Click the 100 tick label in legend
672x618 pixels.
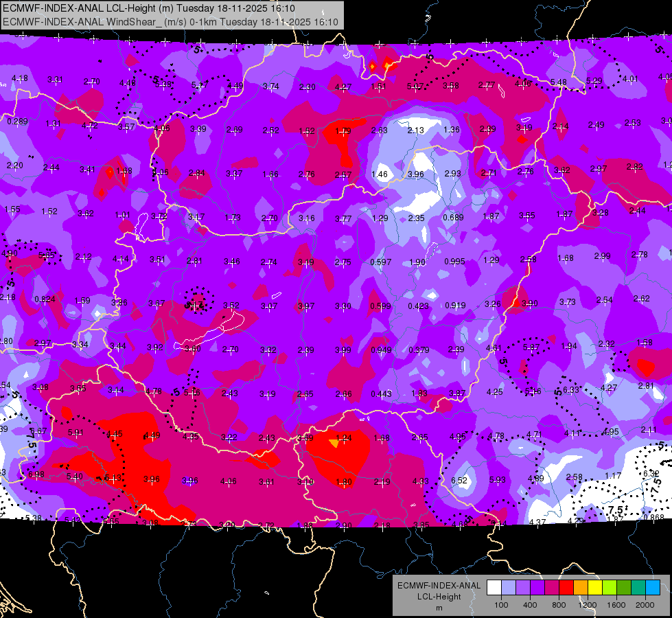point(501,605)
